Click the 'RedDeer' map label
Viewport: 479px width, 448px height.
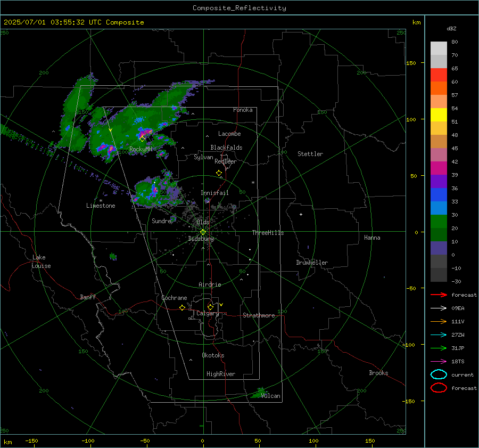pyautogui.click(x=226, y=161)
